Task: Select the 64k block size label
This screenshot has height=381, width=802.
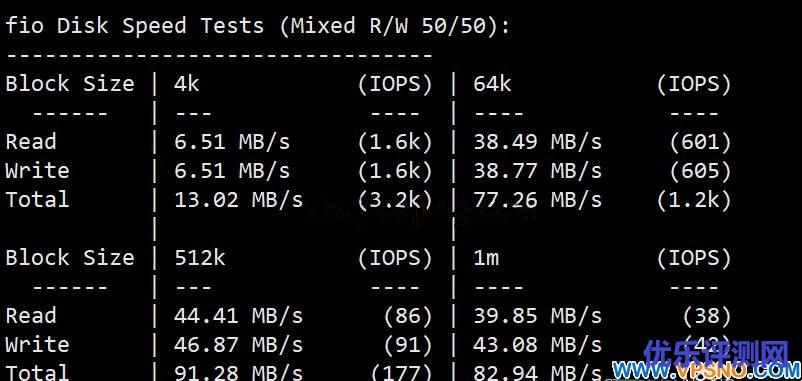Action: point(492,83)
